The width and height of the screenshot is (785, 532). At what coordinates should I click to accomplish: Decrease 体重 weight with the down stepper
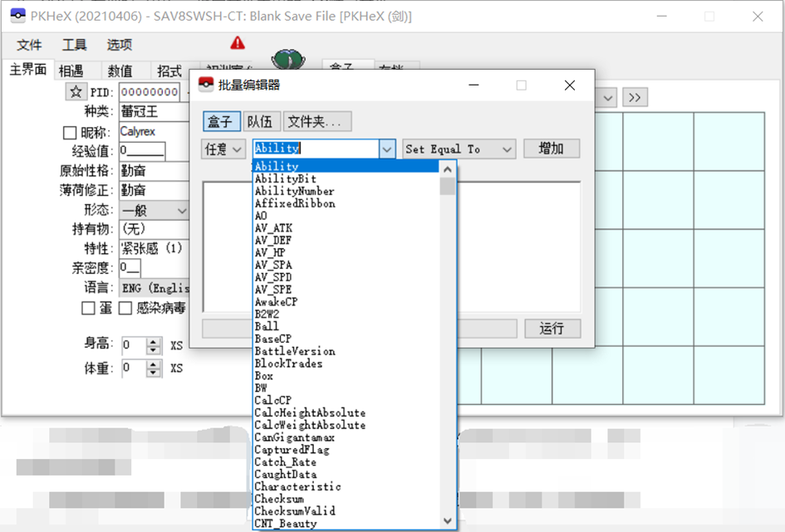coord(154,373)
